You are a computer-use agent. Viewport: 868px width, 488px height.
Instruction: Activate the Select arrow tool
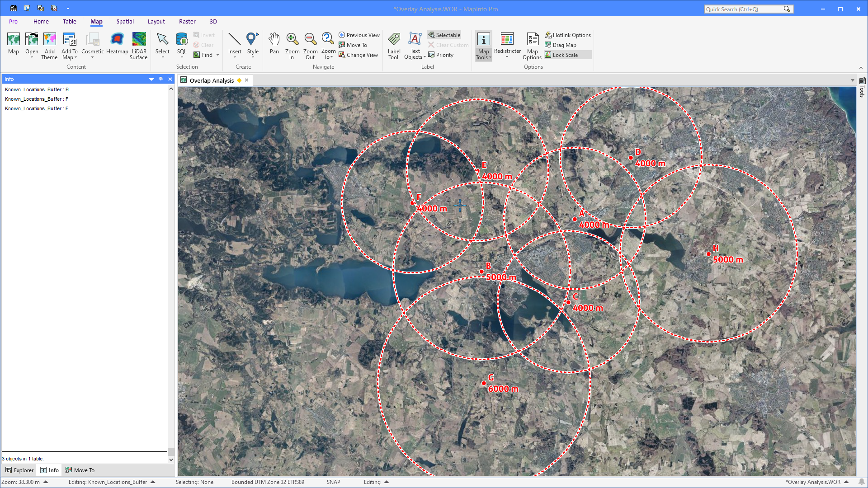(162, 45)
